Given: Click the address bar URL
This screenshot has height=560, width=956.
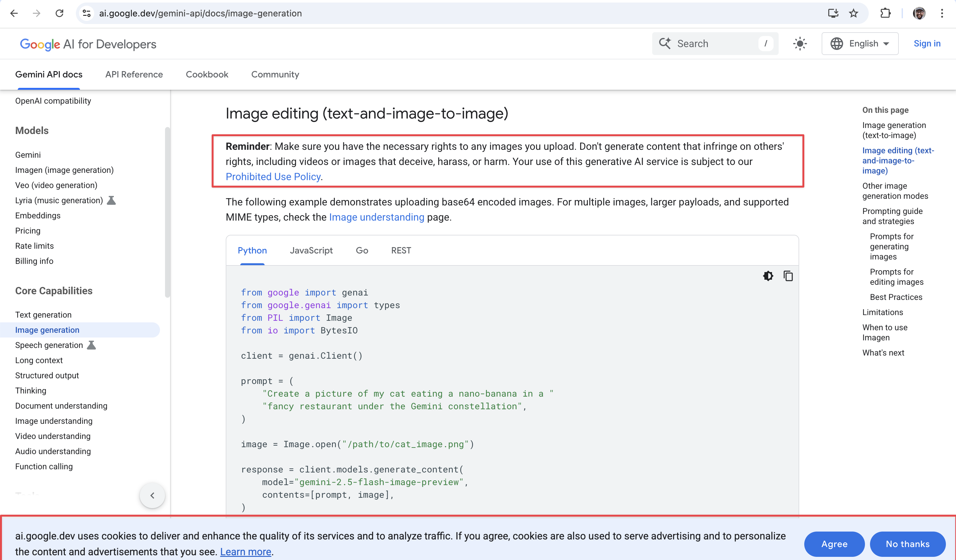Looking at the screenshot, I should [200, 13].
